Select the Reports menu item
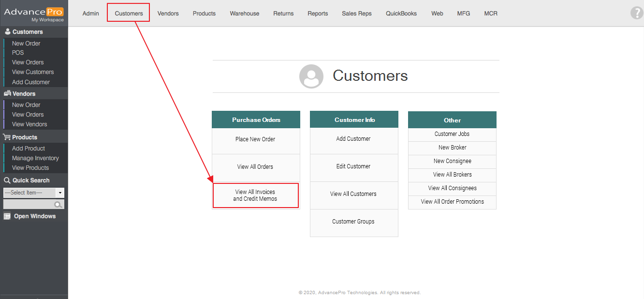The height and width of the screenshot is (299, 644). click(x=318, y=14)
